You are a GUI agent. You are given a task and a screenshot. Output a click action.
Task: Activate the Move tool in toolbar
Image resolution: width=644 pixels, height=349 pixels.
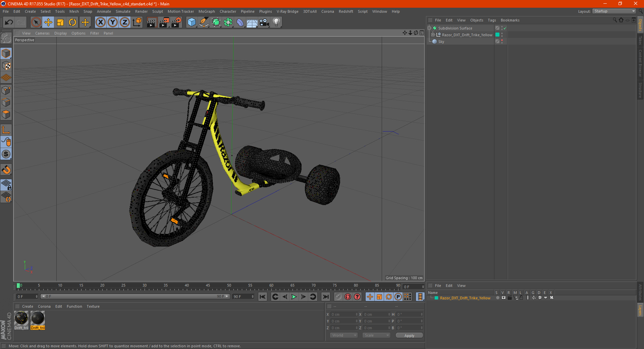[48, 22]
